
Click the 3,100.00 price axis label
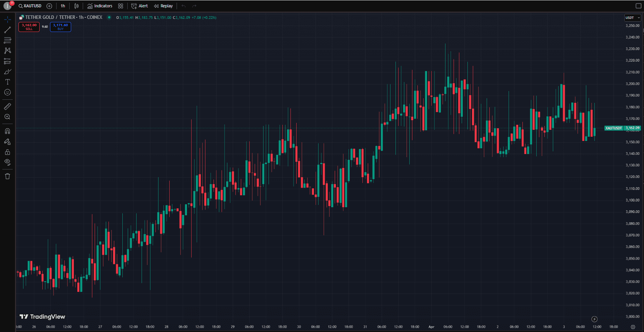tap(632, 200)
